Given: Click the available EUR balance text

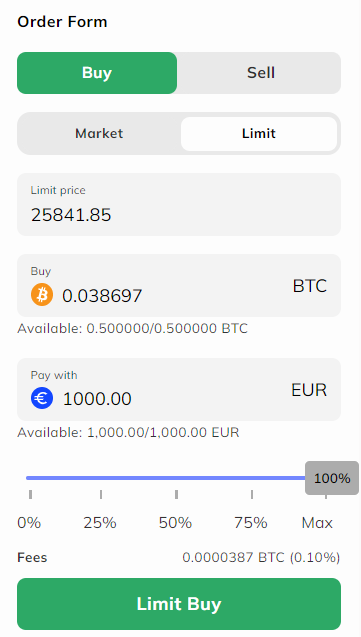Looking at the screenshot, I should click(128, 432).
